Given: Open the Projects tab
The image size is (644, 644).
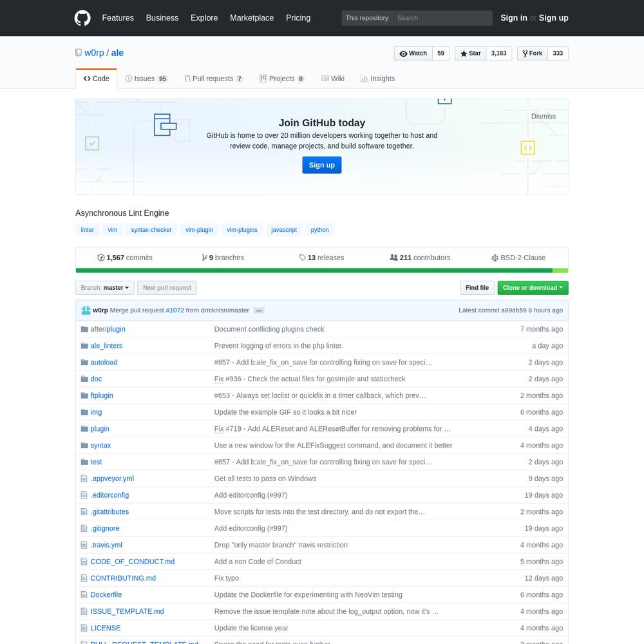Looking at the screenshot, I should click(x=282, y=79).
